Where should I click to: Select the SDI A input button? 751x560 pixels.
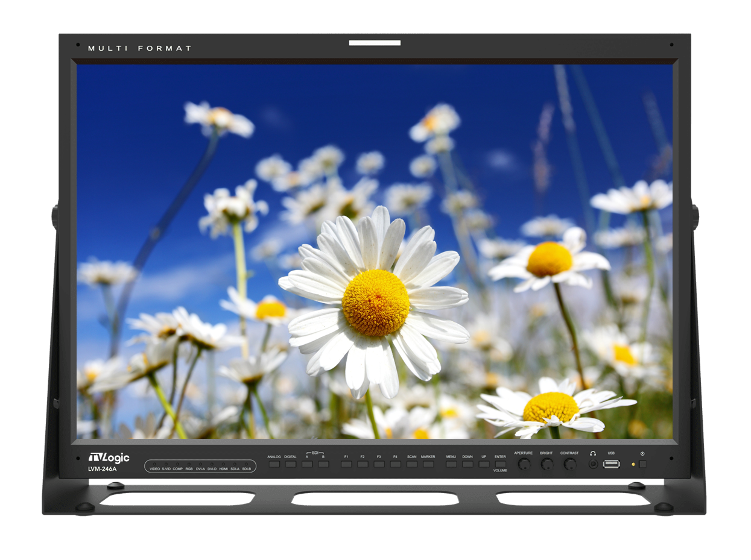(307, 464)
